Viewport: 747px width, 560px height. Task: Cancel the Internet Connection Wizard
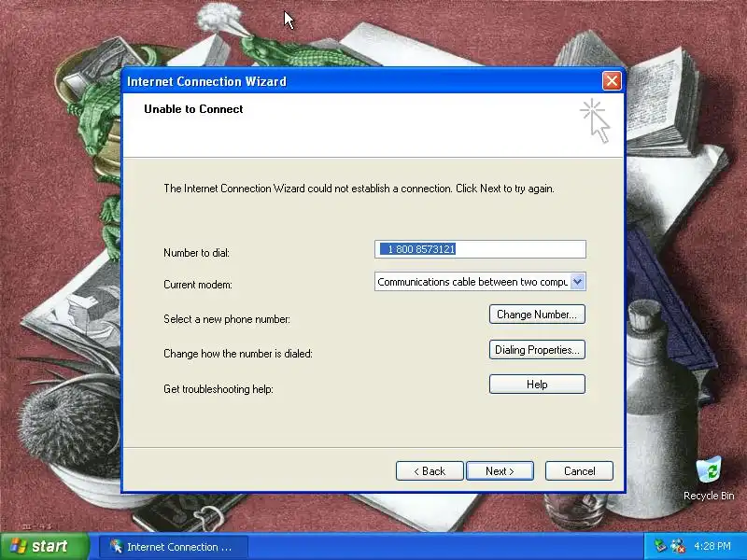tap(579, 471)
